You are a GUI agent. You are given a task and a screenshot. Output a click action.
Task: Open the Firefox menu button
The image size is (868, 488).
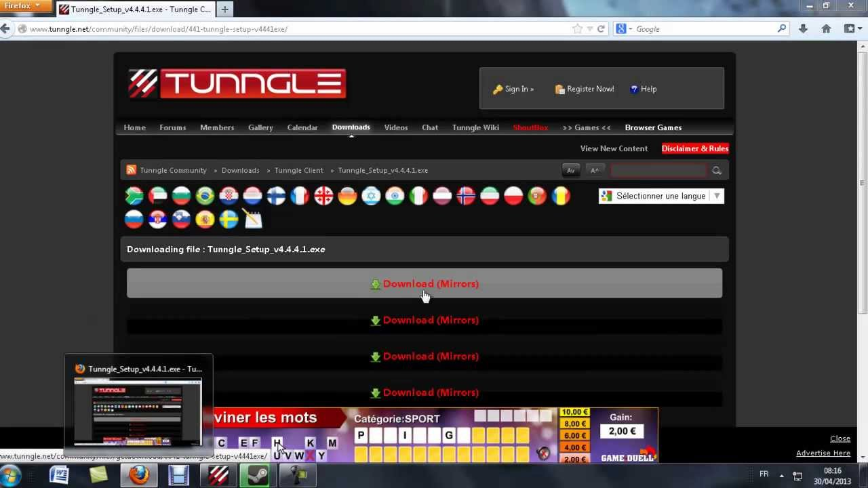tap(26, 6)
